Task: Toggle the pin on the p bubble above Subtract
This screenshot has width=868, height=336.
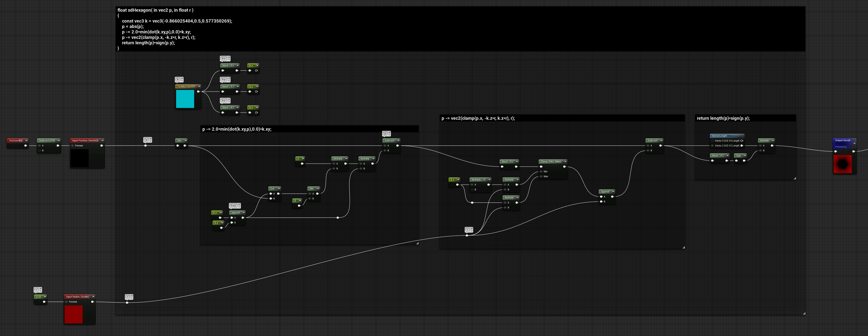Action: [389, 133]
